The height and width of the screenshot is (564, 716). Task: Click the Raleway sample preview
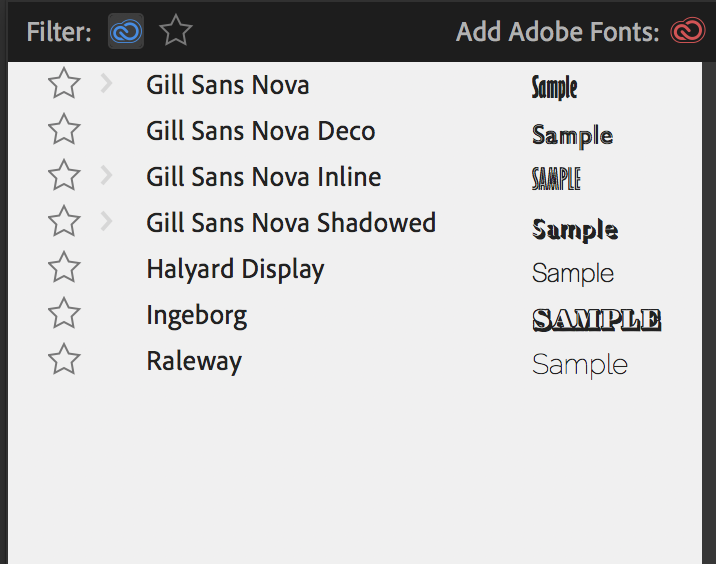pos(580,365)
